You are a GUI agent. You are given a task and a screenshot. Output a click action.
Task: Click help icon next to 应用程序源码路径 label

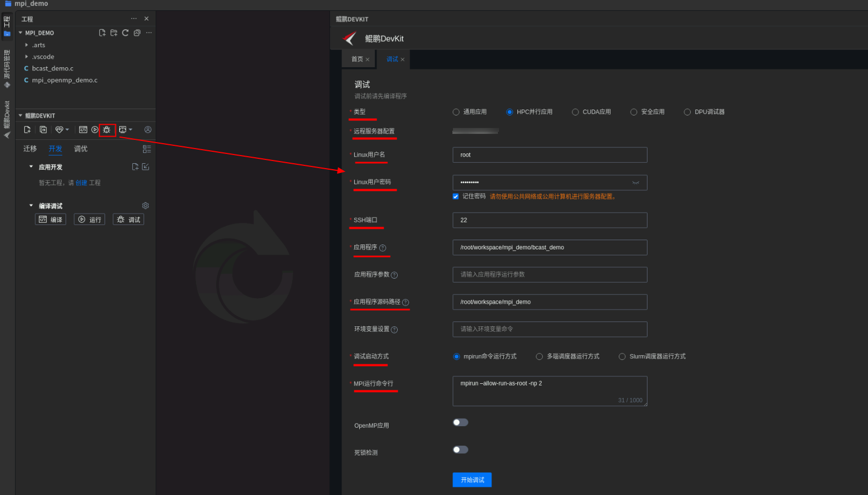[405, 303]
